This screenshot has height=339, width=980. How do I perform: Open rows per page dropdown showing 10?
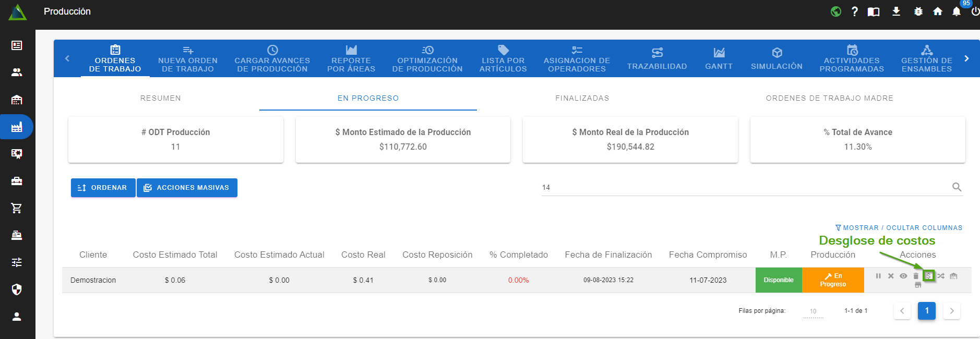click(x=813, y=311)
